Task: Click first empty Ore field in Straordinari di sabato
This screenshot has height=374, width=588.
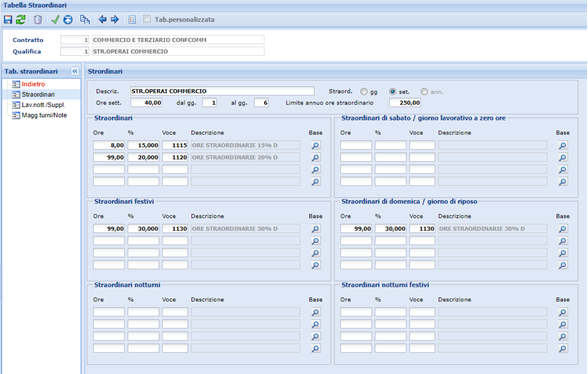Action: click(x=356, y=145)
